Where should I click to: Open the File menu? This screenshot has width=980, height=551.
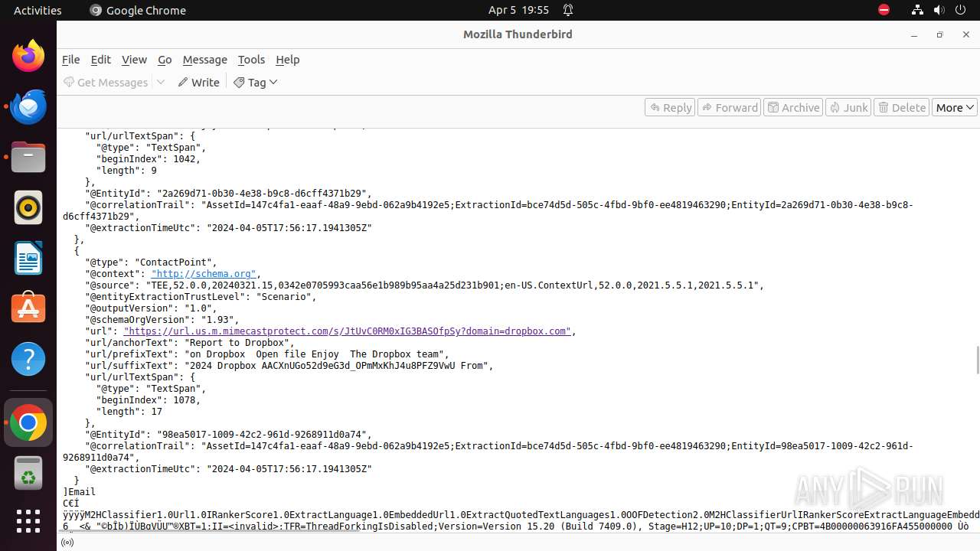click(70, 60)
